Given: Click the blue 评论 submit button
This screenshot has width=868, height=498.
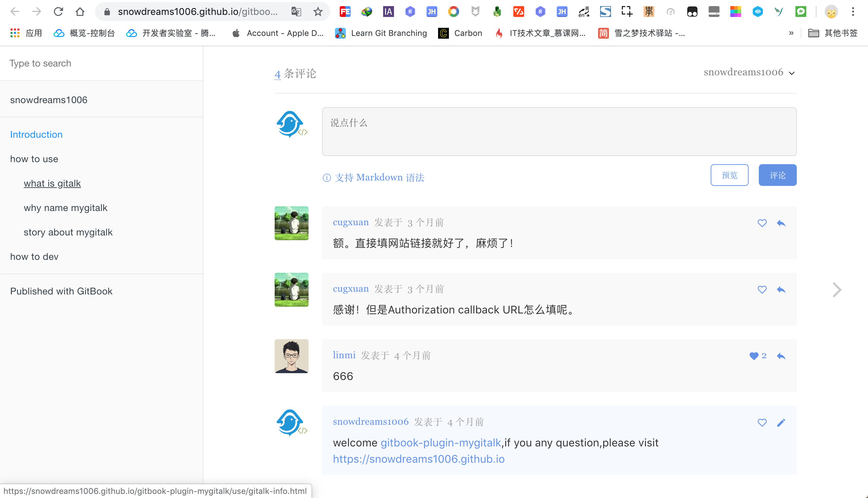Looking at the screenshot, I should pyautogui.click(x=777, y=175).
